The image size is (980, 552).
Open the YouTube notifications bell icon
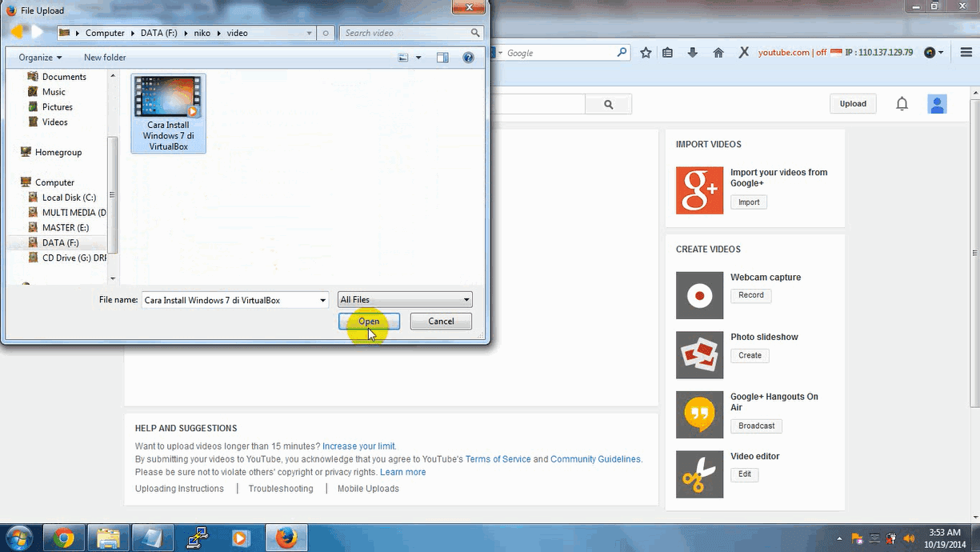(x=902, y=103)
